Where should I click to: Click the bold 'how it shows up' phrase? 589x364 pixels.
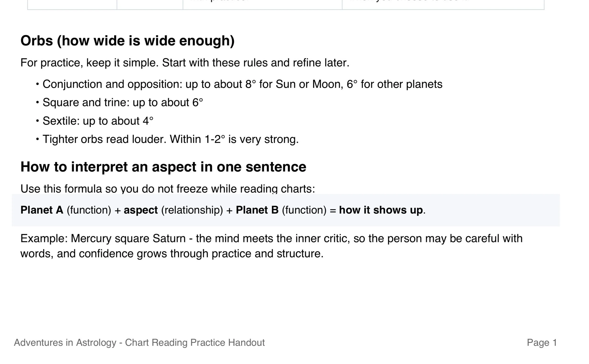pos(381,210)
